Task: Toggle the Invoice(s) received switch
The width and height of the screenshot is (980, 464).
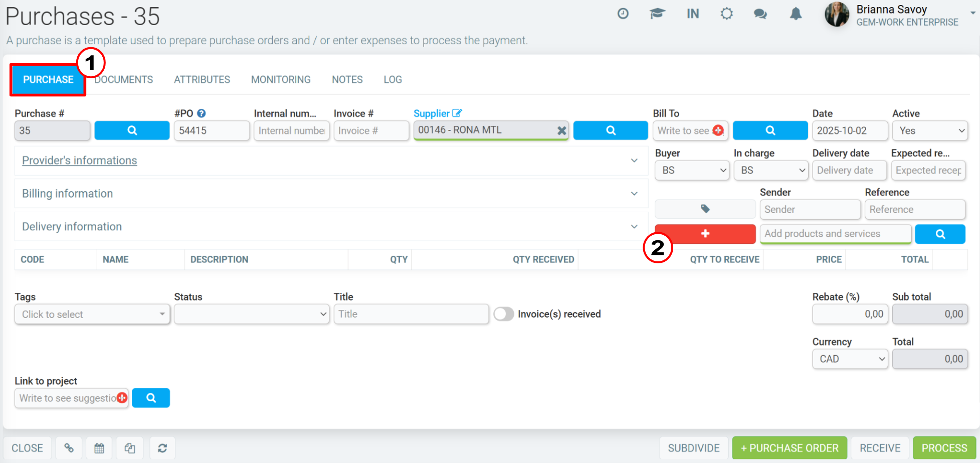Action: click(504, 314)
